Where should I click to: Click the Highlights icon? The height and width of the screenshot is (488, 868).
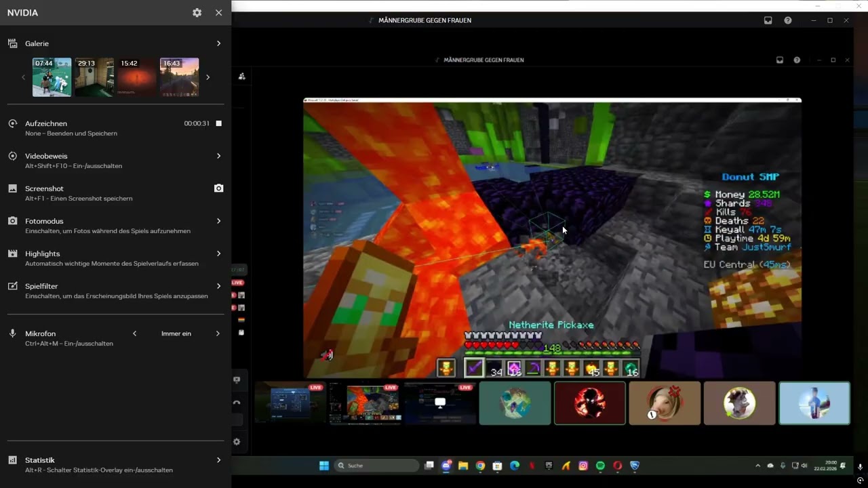[x=12, y=253]
